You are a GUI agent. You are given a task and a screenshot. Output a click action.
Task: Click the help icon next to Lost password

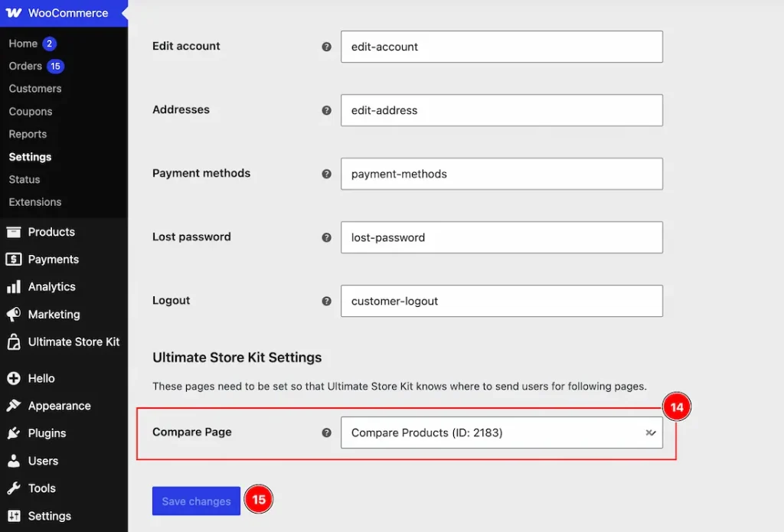pyautogui.click(x=326, y=237)
